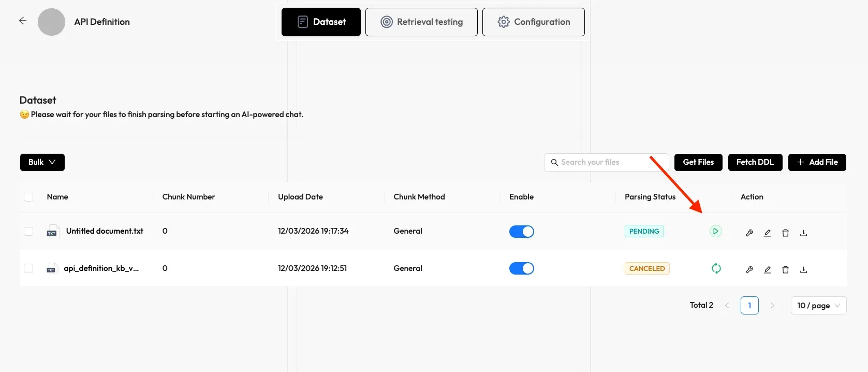Screen dimensions: 868x372
Task: Download the api_definition_kb file
Action: click(x=803, y=269)
